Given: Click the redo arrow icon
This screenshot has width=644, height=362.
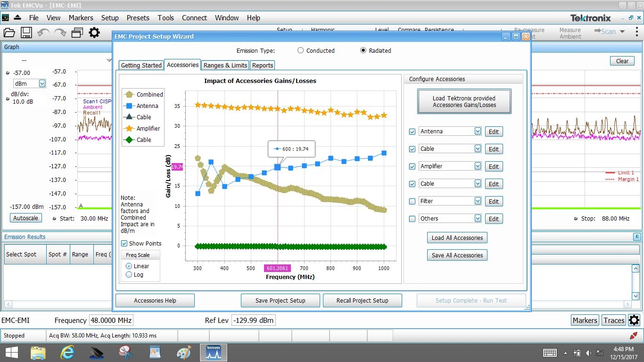Looking at the screenshot, I should point(60,33).
